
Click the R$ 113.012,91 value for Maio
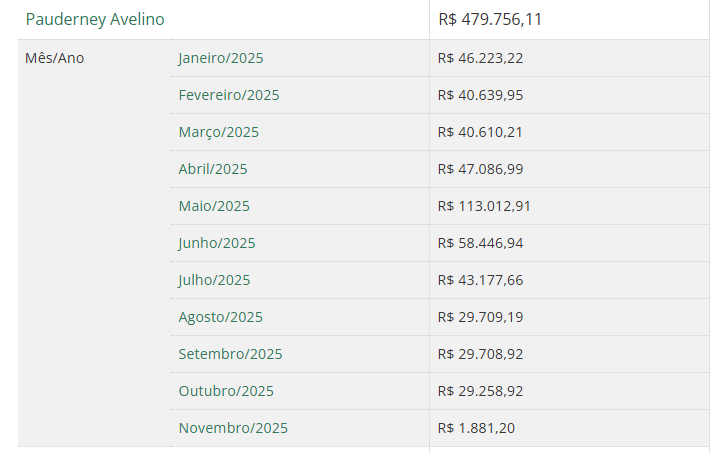tap(484, 206)
